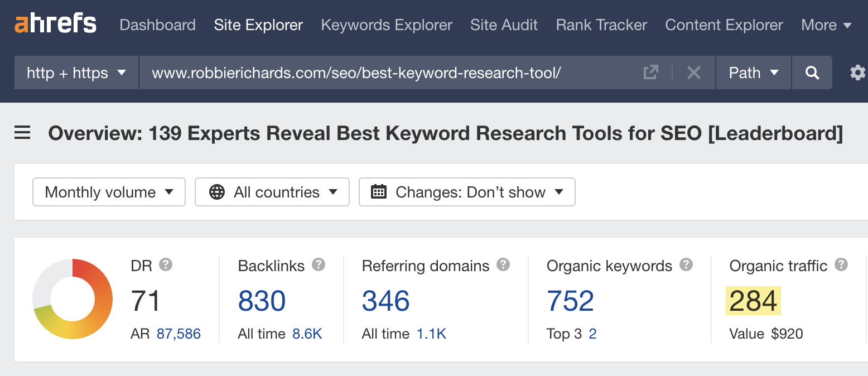Image resolution: width=868 pixels, height=376 pixels.
Task: Click the search magnifier icon
Action: click(x=812, y=73)
